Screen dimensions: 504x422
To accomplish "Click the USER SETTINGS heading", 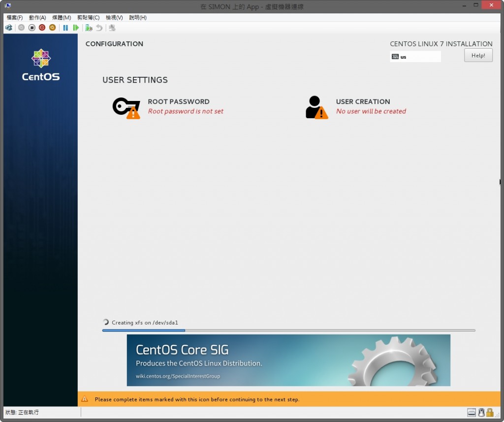I will click(135, 80).
